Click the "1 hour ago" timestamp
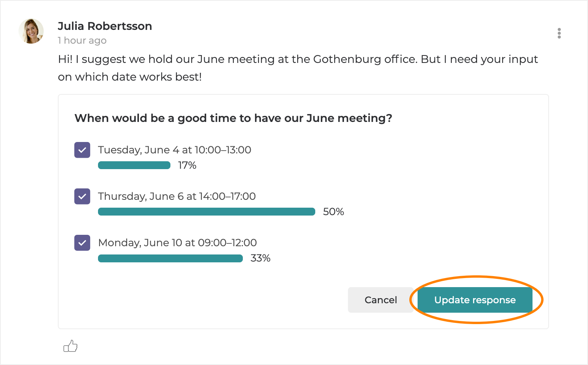Screen dimensions: 588x365 82,41
